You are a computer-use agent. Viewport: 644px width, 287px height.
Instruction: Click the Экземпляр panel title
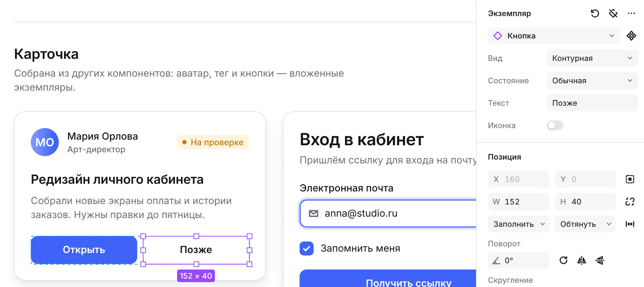509,14
